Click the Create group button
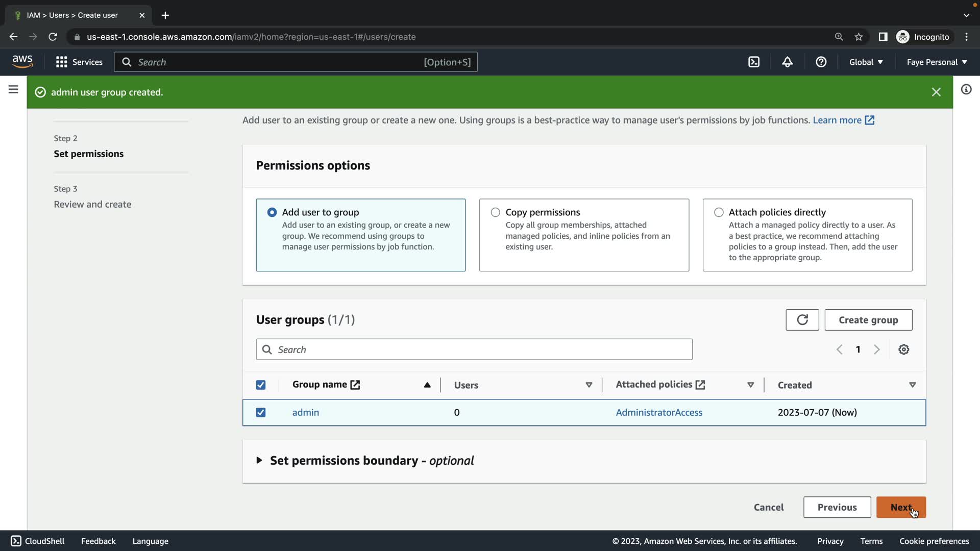The image size is (980, 551). pyautogui.click(x=868, y=320)
